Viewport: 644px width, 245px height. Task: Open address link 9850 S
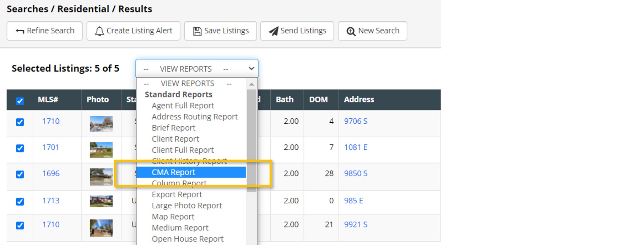pyautogui.click(x=356, y=174)
